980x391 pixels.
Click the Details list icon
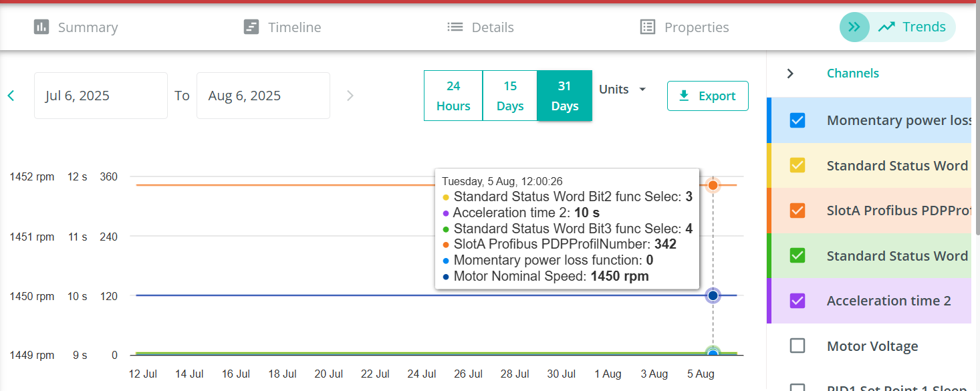(455, 27)
